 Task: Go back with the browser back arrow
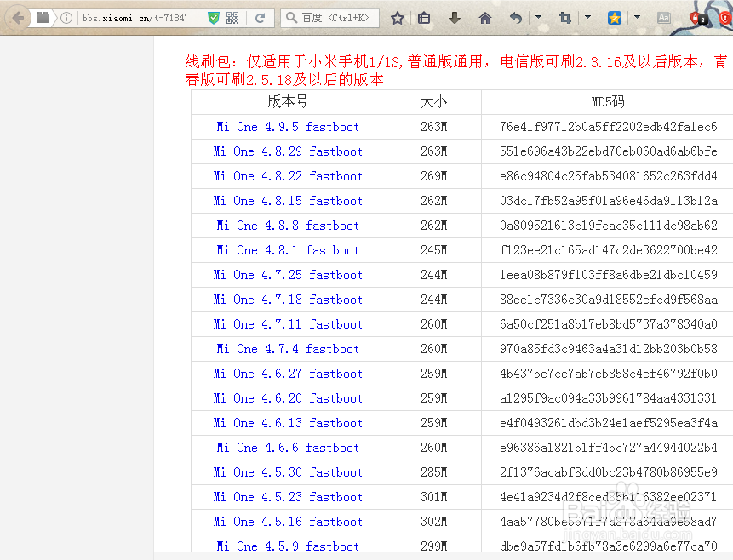[x=18, y=18]
